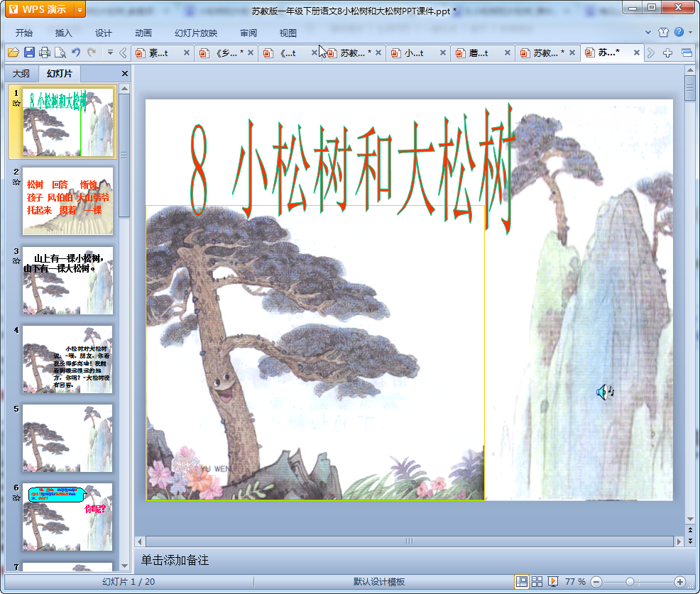Close the 素...t document tab
This screenshot has width=700, height=594.
coord(187,53)
